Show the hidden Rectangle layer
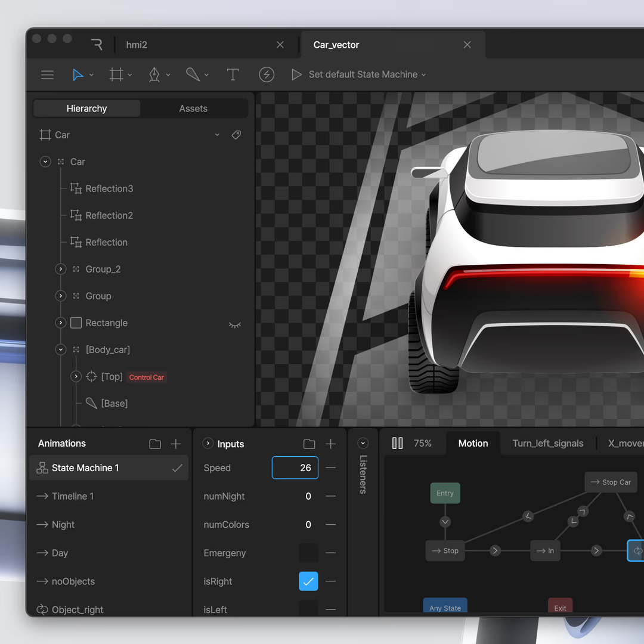This screenshot has width=644, height=644. pos(235,324)
